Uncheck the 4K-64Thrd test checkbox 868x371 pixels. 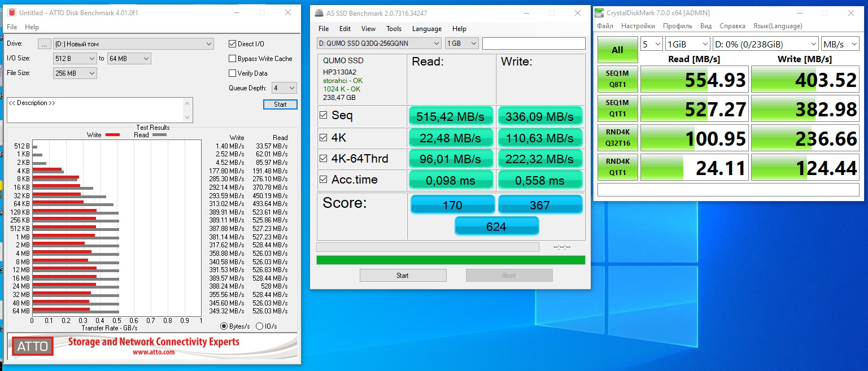pyautogui.click(x=324, y=159)
